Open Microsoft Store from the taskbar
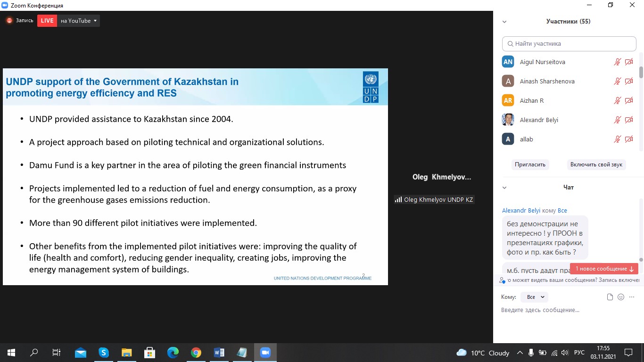The width and height of the screenshot is (644, 362). pos(150,353)
